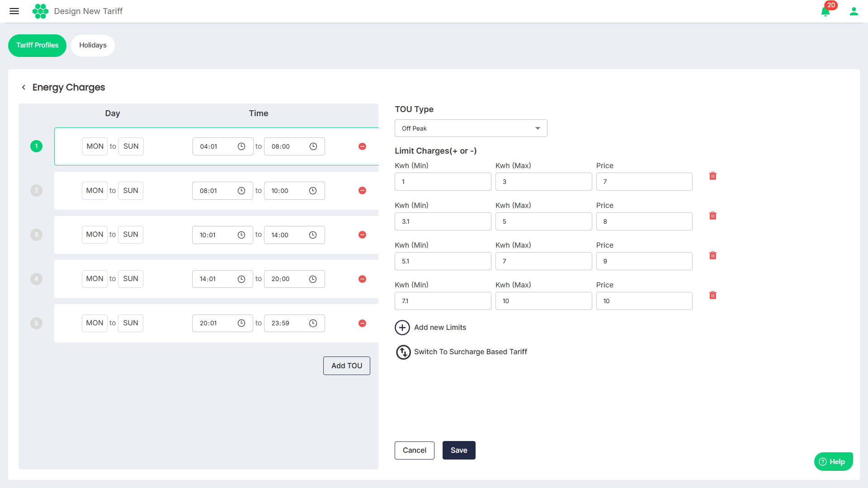
Task: Open the notifications bell
Action: [825, 11]
